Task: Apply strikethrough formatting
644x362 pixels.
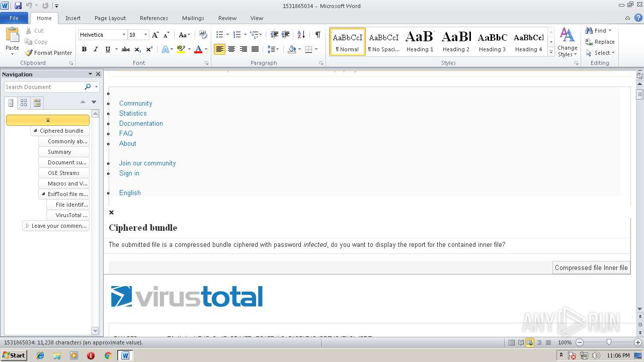Action: [x=126, y=49]
